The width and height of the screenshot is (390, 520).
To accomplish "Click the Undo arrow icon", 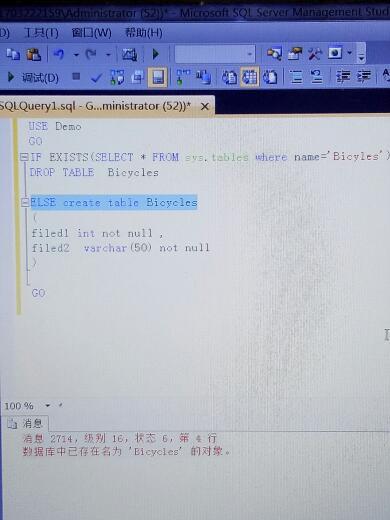I will point(59,54).
